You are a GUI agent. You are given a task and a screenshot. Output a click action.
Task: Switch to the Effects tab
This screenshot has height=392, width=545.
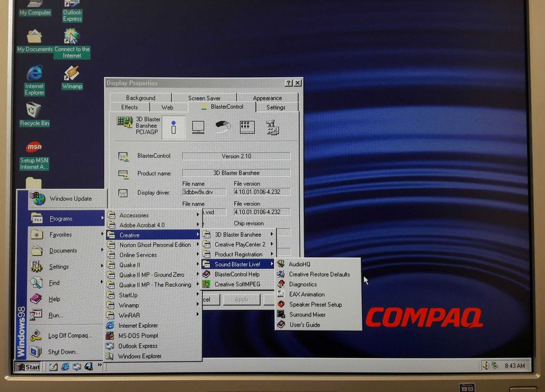tap(130, 108)
